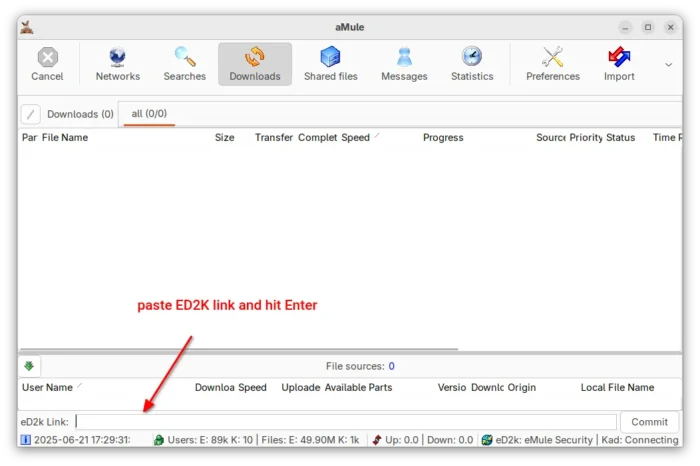The width and height of the screenshot is (700, 466).
Task: Sort by File Name column
Action: (65, 137)
